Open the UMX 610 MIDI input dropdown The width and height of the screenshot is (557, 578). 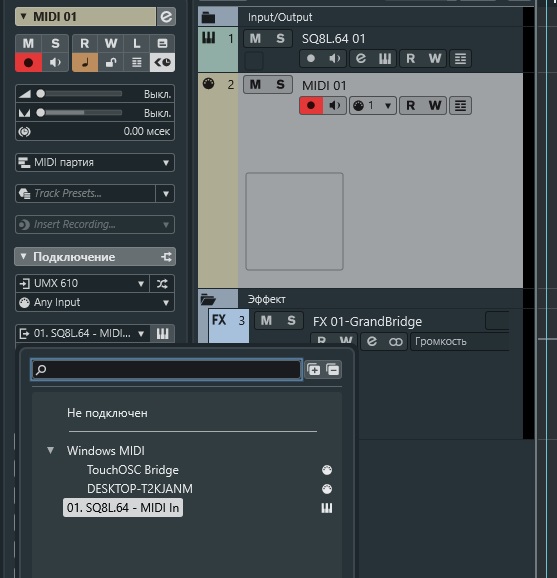(82, 283)
